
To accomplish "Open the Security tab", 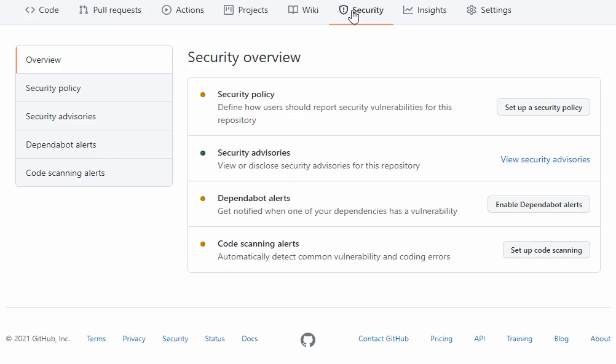I will point(361,10).
